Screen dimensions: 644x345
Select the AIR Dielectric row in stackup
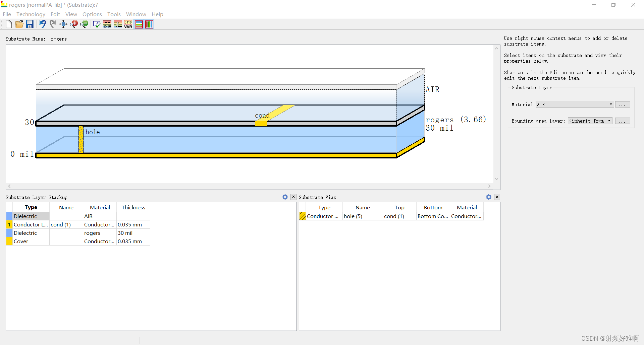pos(78,216)
